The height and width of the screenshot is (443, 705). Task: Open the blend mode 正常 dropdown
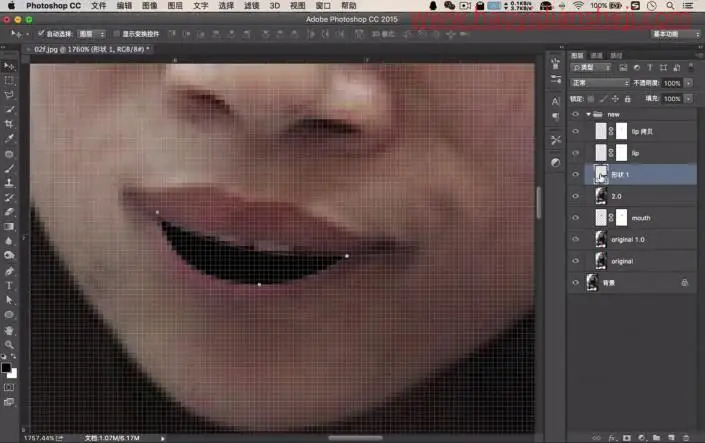click(x=600, y=83)
